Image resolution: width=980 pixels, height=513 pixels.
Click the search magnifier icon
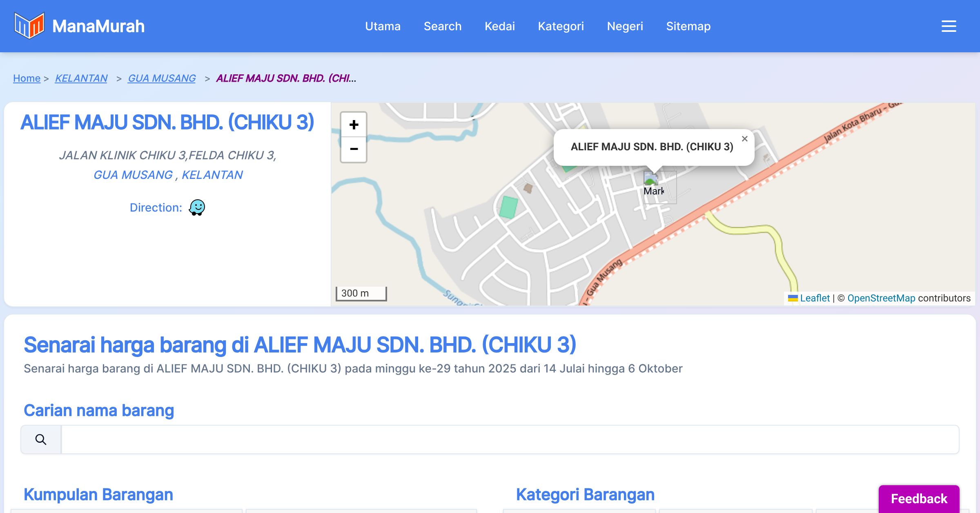click(41, 439)
